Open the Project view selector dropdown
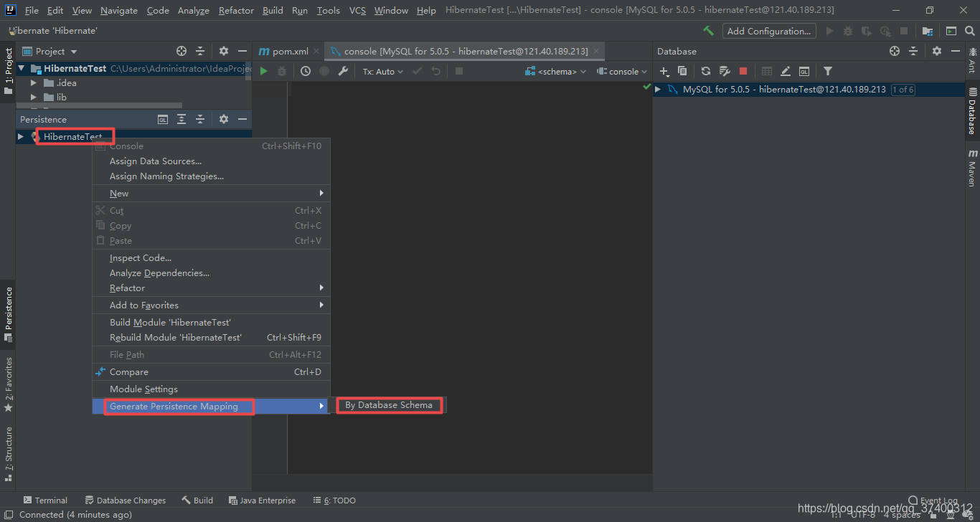Image resolution: width=980 pixels, height=522 pixels. 50,51
